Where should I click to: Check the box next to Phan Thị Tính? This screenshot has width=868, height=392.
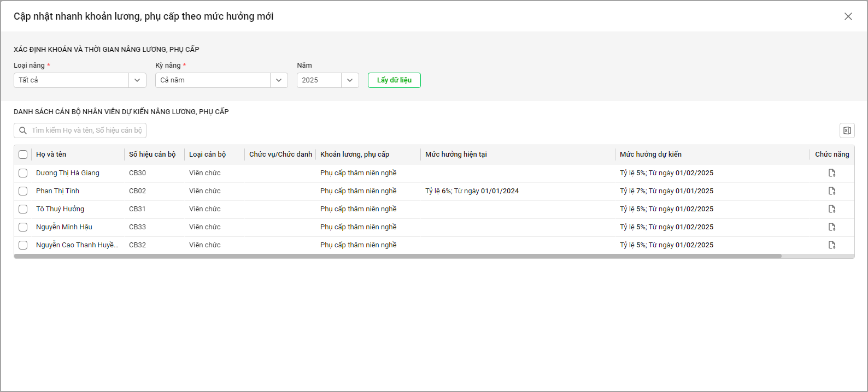23,191
